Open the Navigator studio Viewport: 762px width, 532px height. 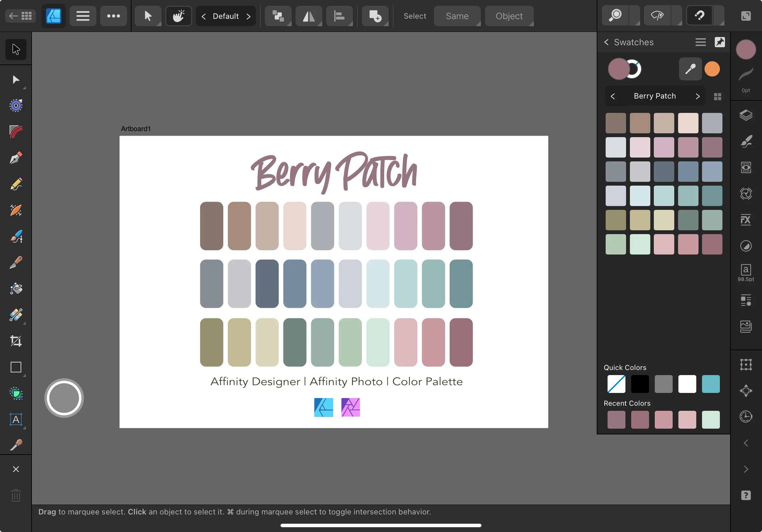[746, 390]
